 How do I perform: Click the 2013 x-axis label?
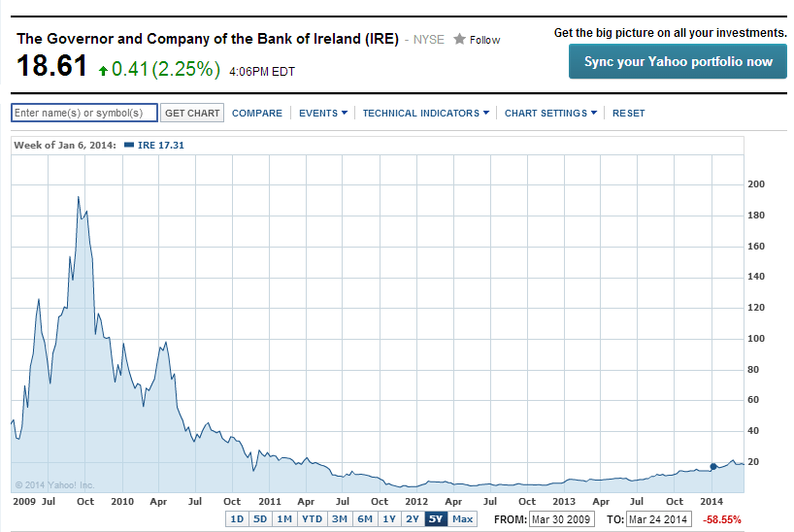(x=564, y=501)
